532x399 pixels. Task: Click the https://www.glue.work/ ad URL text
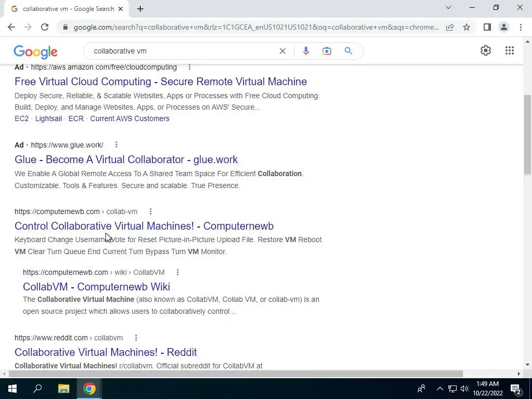(67, 145)
